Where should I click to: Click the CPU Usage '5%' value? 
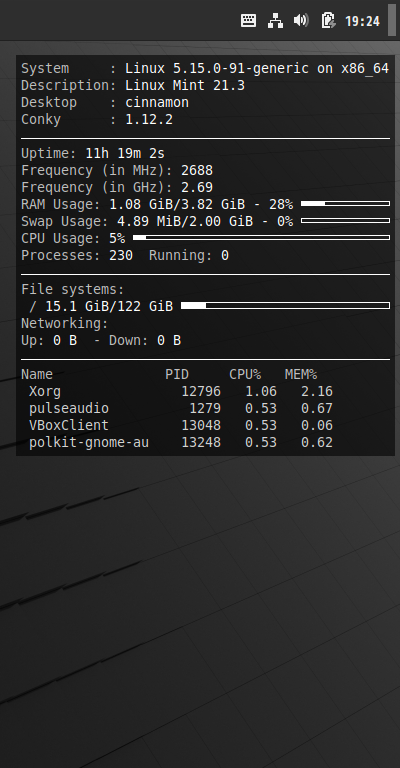click(117, 239)
